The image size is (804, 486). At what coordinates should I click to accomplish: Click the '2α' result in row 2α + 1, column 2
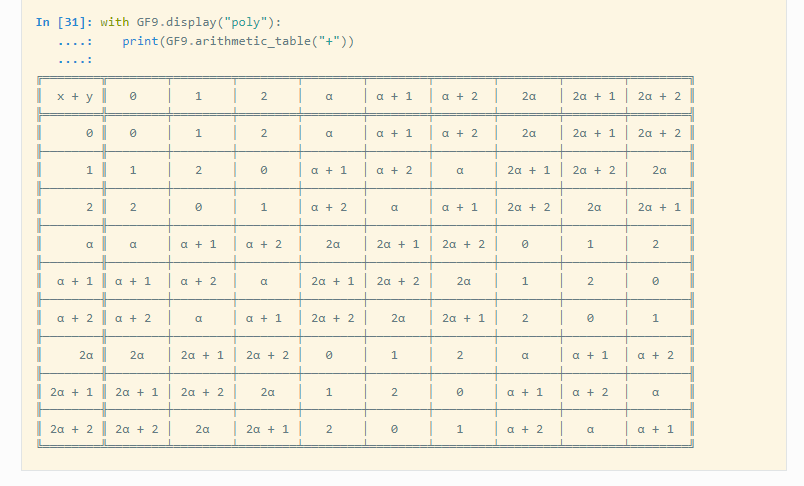(x=267, y=392)
